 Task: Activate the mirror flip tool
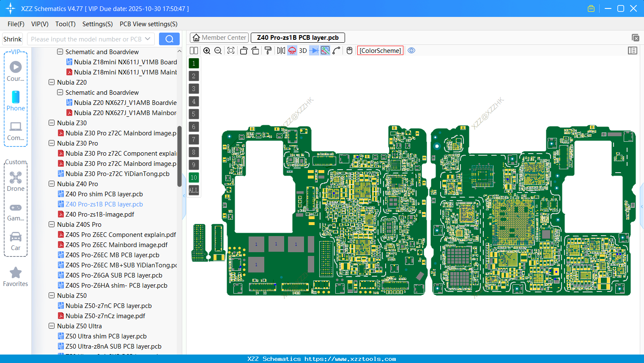click(280, 50)
